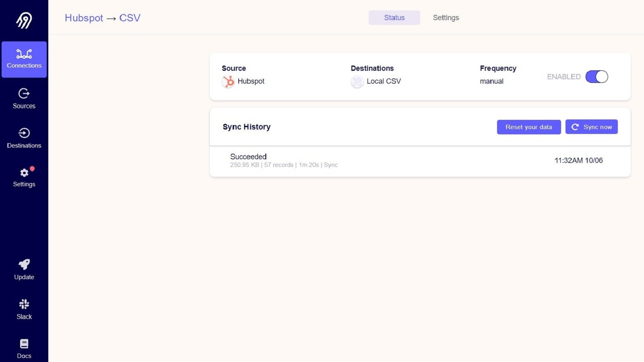Click the refresh icon inside Sync now

[575, 127]
